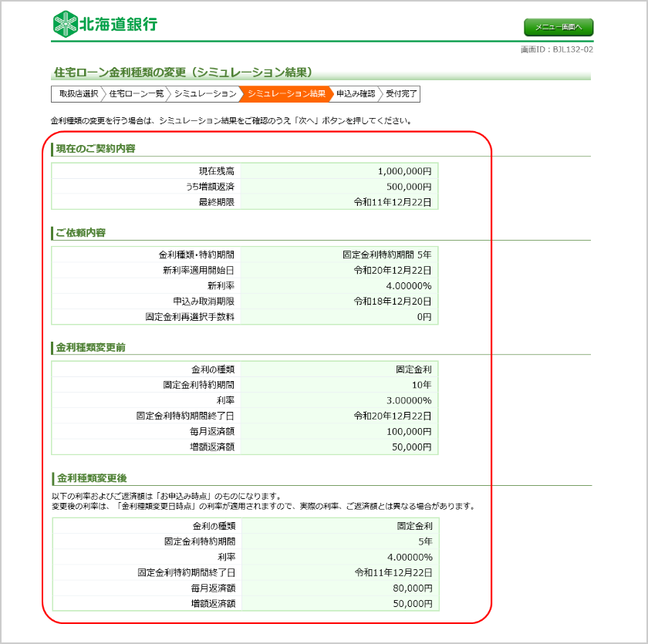Screen dimensions: 648x644
Task: Click the 固定金利再選択手数料 value 0円
Action: pos(424,317)
